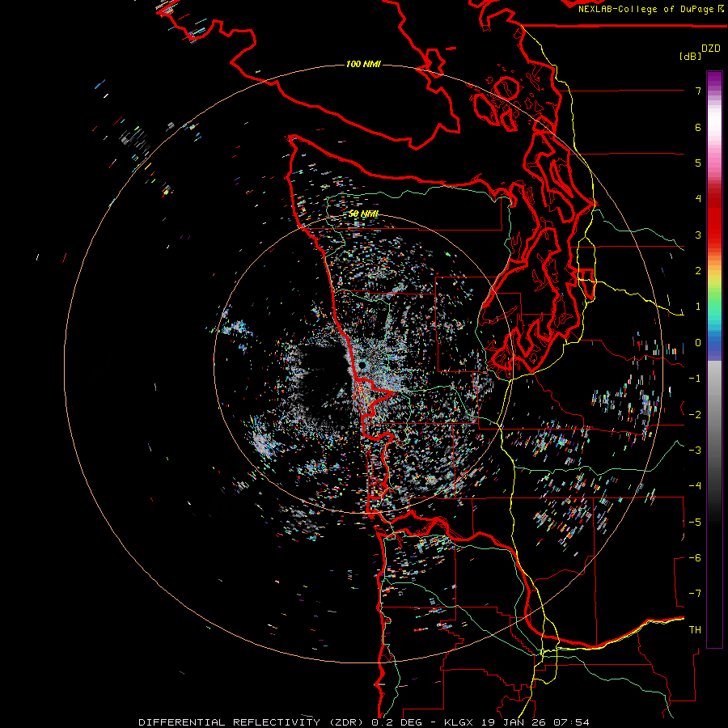Image resolution: width=728 pixels, height=728 pixels.
Task: Click the 7 dB legend value
Action: (x=698, y=91)
